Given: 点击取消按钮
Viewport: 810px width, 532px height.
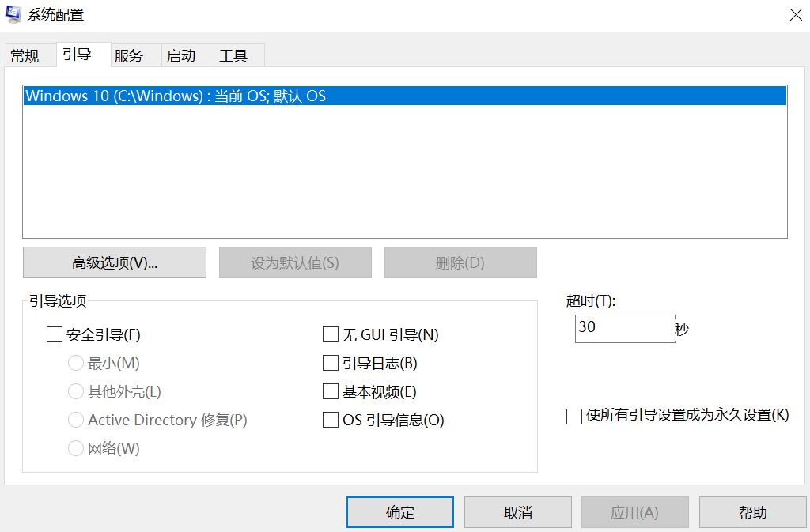Looking at the screenshot, I should pos(517,511).
